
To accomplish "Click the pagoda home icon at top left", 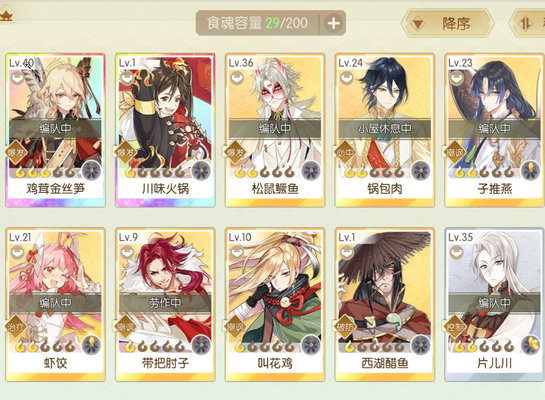I will tap(6, 16).
